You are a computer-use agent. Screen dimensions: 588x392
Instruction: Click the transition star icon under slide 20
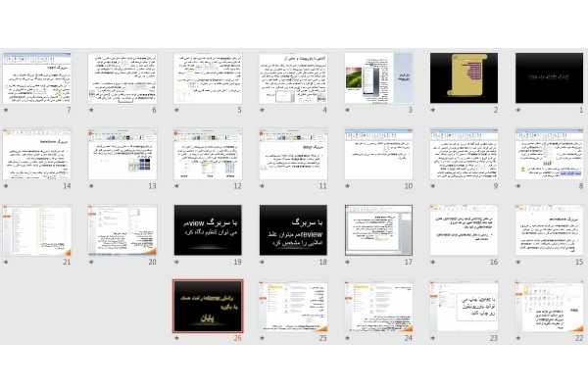click(x=91, y=262)
